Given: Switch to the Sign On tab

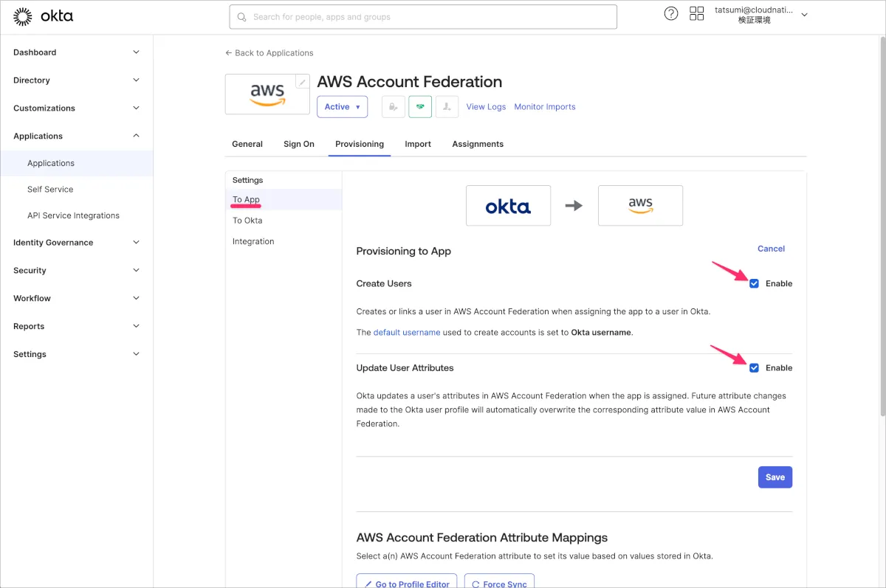Looking at the screenshot, I should (x=298, y=144).
